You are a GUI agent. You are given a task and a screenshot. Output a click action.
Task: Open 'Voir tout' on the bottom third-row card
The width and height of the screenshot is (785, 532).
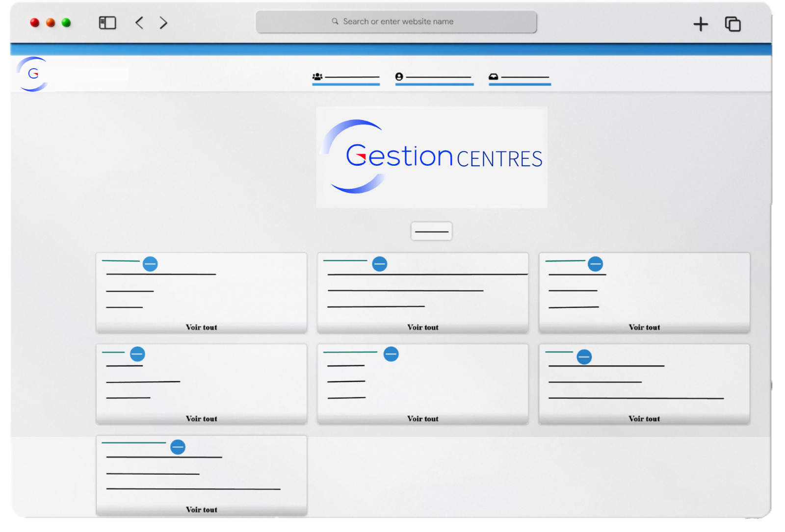click(201, 509)
